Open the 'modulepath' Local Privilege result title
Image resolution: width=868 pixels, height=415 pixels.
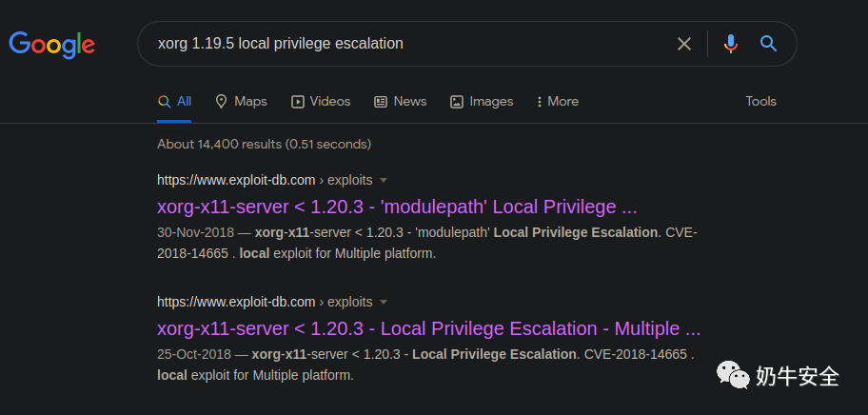397,207
